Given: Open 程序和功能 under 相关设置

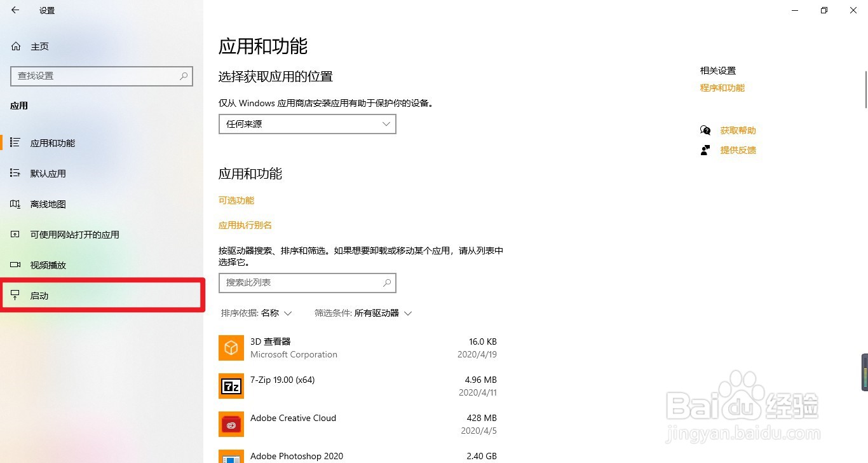Looking at the screenshot, I should tap(722, 88).
